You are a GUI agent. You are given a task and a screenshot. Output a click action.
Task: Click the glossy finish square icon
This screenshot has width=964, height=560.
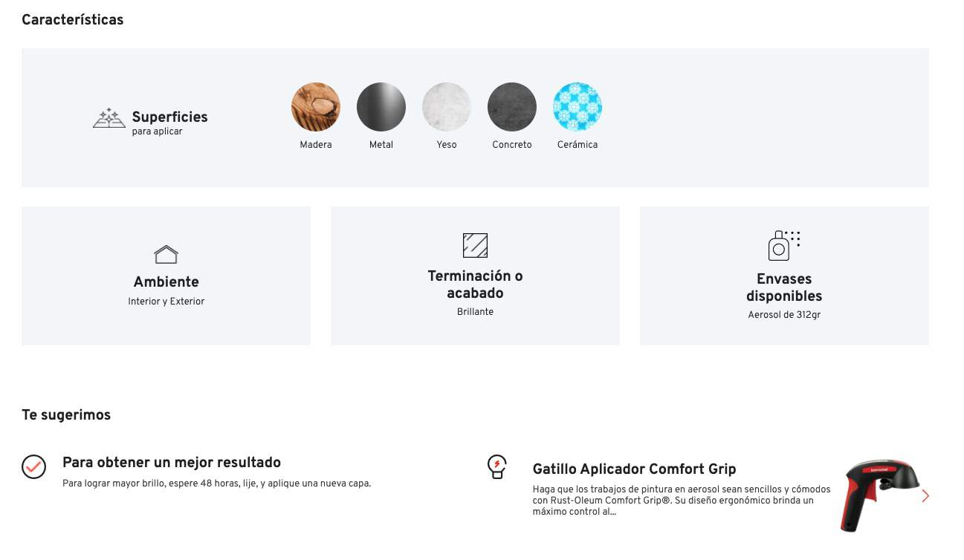tap(475, 245)
